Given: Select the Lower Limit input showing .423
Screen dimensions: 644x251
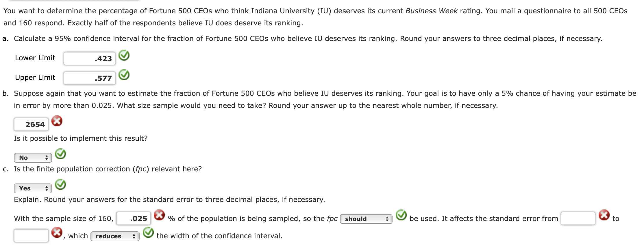Looking at the screenshot, I should click(89, 58).
